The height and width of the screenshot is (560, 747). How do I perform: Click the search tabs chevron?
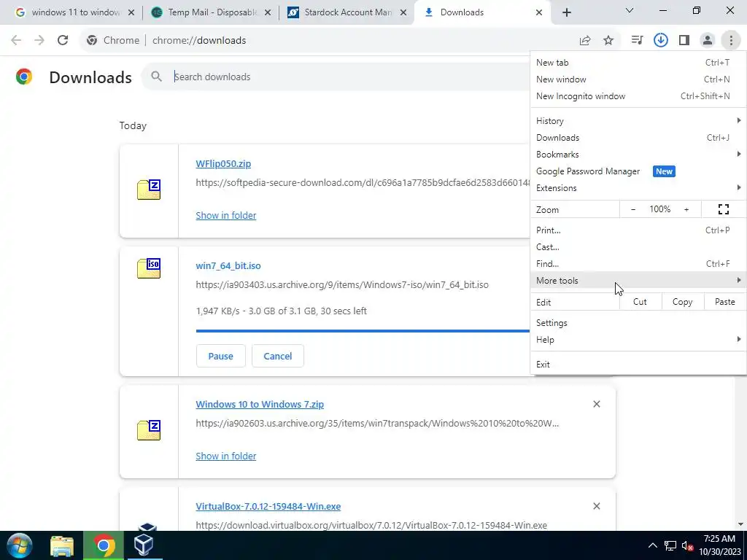(630, 10)
